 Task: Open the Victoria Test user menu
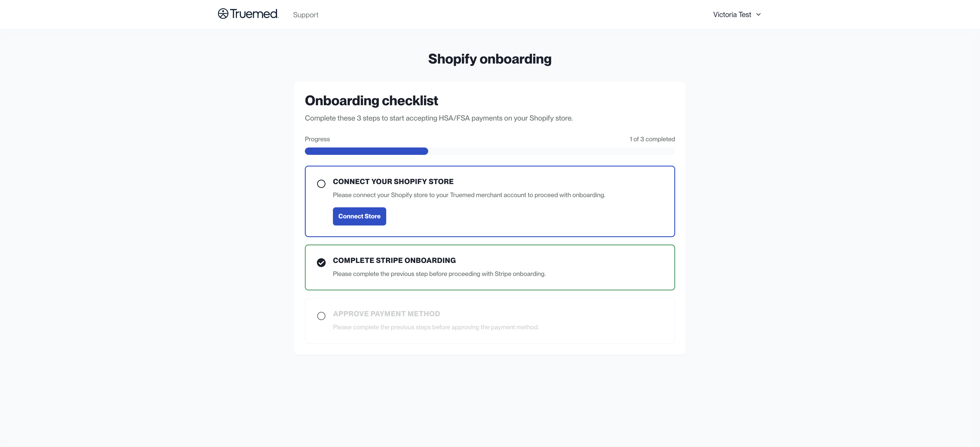point(736,14)
